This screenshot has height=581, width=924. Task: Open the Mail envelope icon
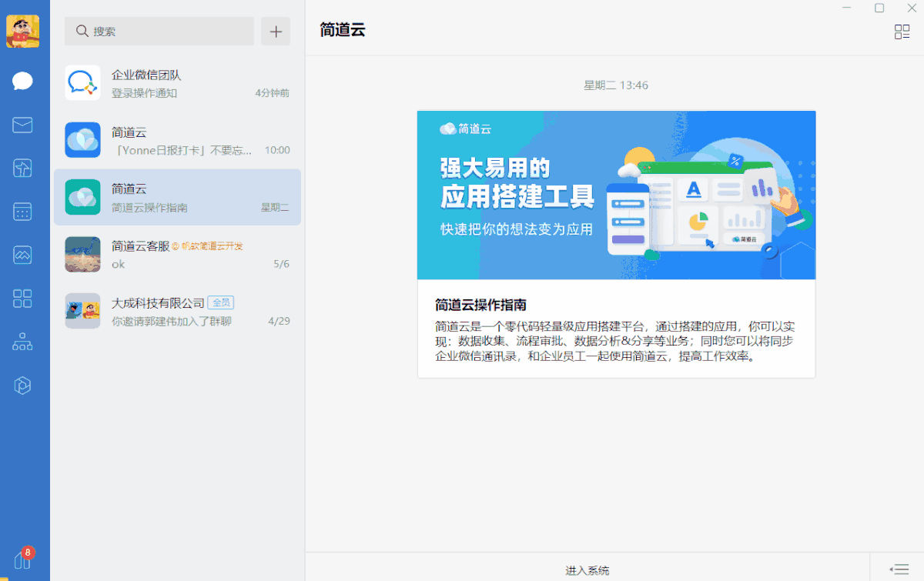point(23,125)
